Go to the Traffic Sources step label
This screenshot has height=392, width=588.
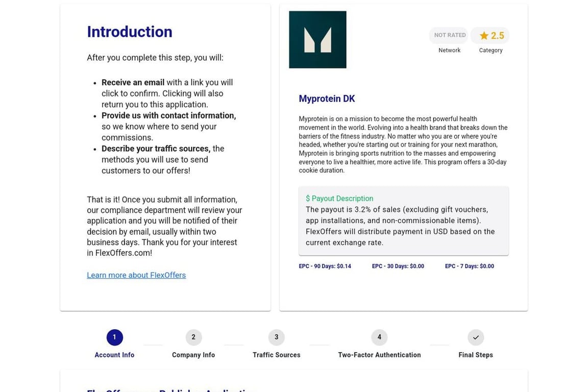276,355
